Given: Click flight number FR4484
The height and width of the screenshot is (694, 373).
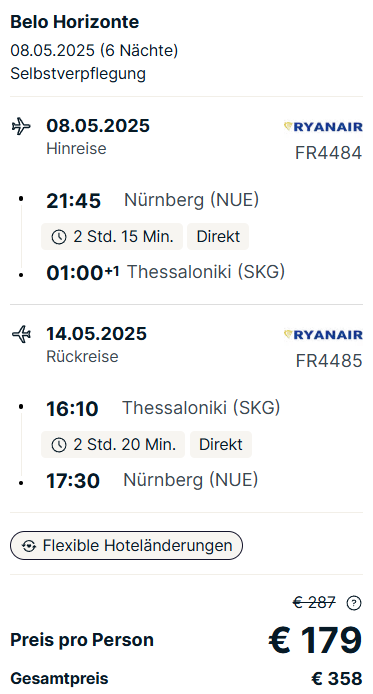Looking at the screenshot, I should click(x=329, y=153).
